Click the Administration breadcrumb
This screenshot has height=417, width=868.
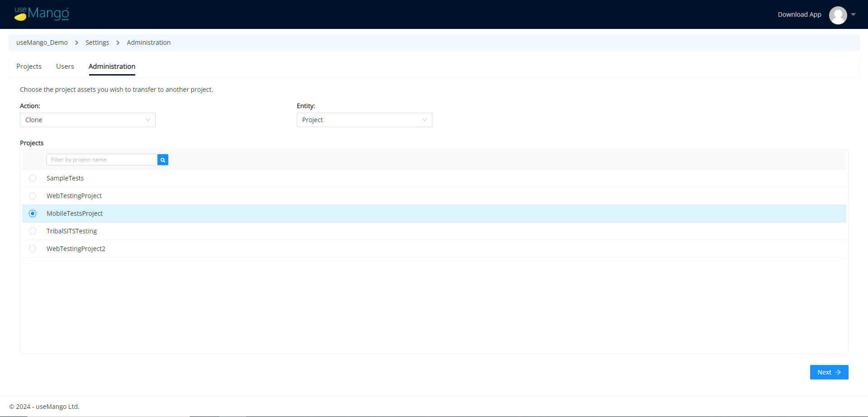[148, 43]
